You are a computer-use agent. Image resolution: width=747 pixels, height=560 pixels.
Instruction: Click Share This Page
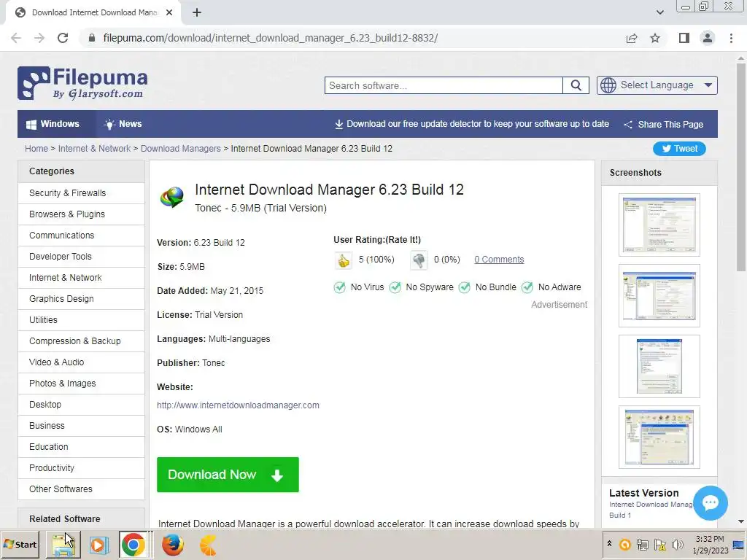(x=664, y=124)
